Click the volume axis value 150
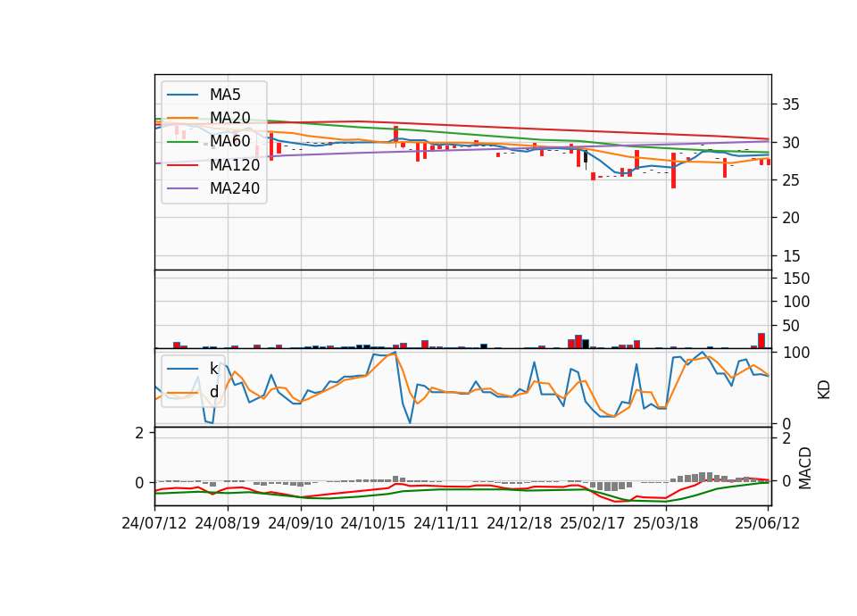The height and width of the screenshot is (616, 857). [x=796, y=279]
